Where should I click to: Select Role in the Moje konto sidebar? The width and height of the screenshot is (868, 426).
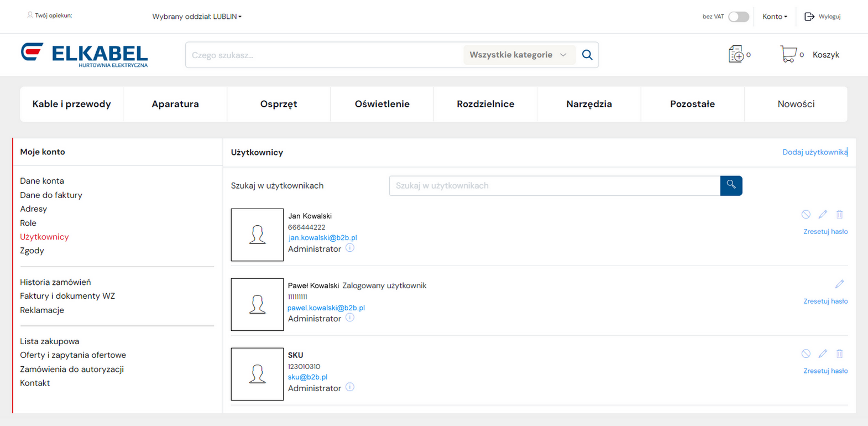coord(28,223)
